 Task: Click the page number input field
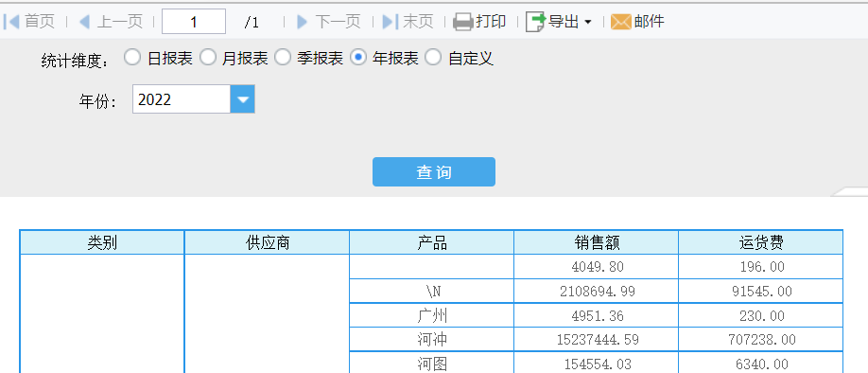point(194,22)
